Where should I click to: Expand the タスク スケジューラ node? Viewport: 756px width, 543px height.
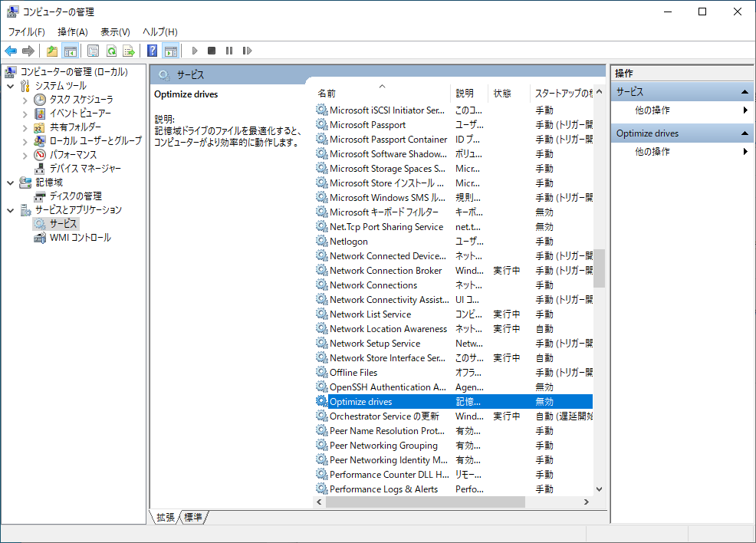(x=25, y=100)
